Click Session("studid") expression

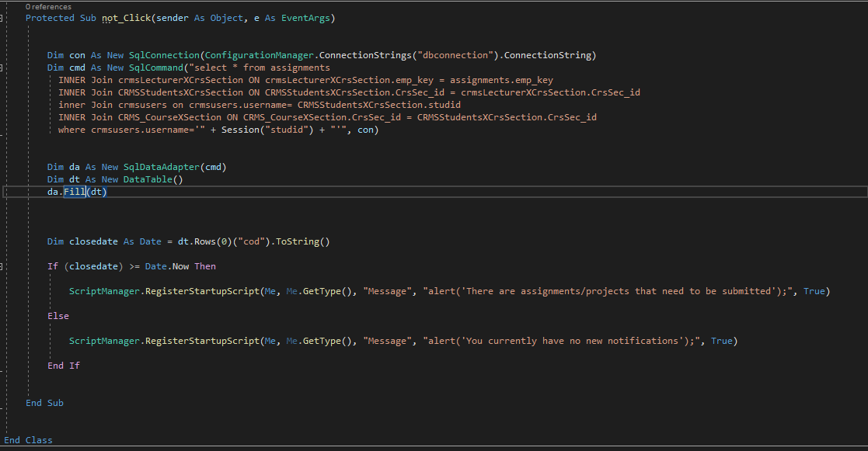coord(267,130)
